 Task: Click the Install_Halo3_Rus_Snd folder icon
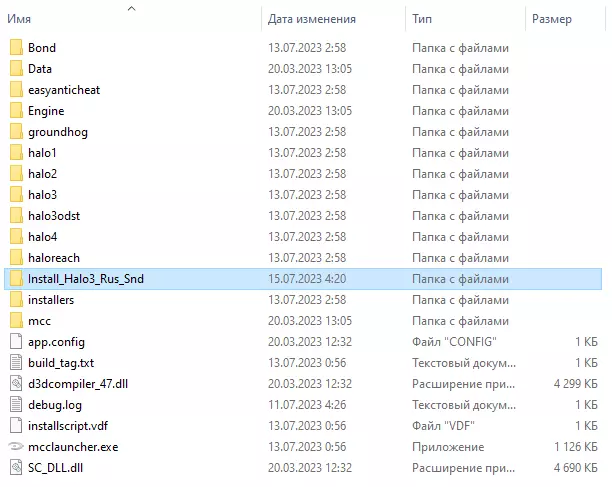[16, 279]
